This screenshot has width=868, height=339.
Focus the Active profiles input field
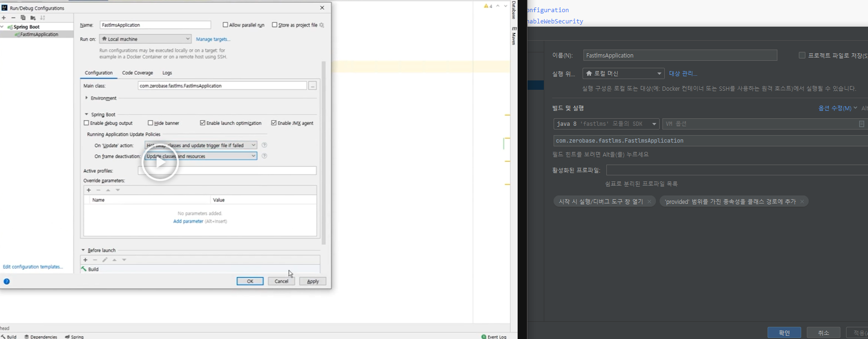click(227, 171)
